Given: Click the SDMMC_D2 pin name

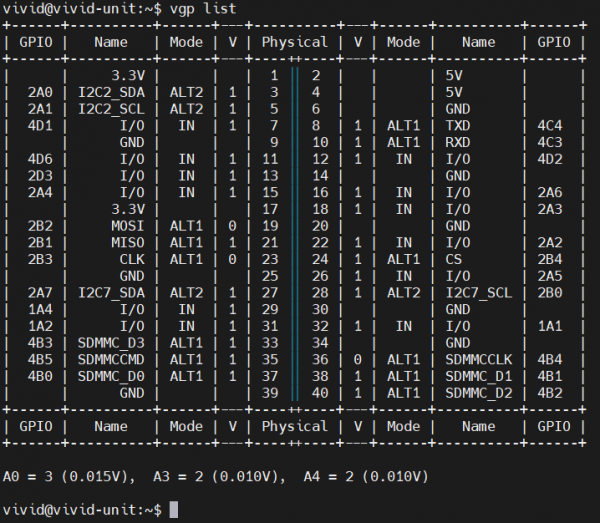Looking at the screenshot, I should 478,392.
